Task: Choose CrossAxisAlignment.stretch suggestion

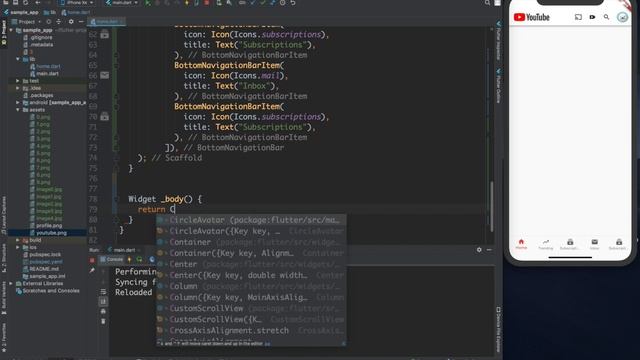Action: coord(251,330)
